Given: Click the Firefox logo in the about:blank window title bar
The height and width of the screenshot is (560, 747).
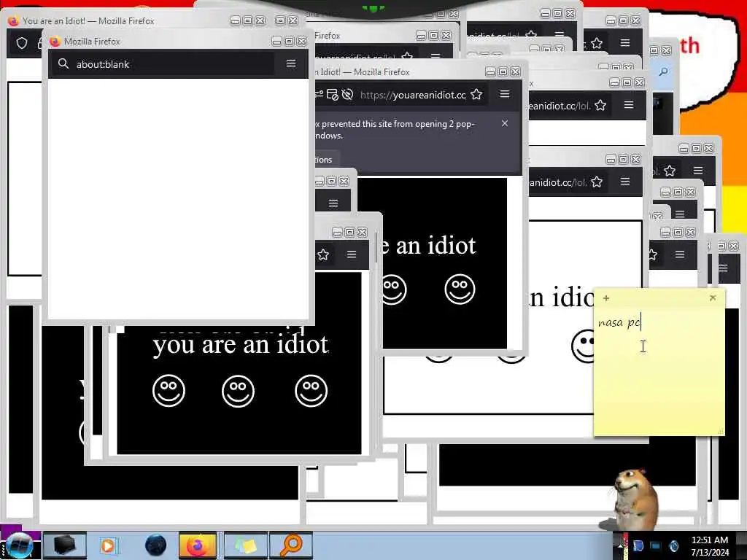Looking at the screenshot, I should [x=55, y=42].
